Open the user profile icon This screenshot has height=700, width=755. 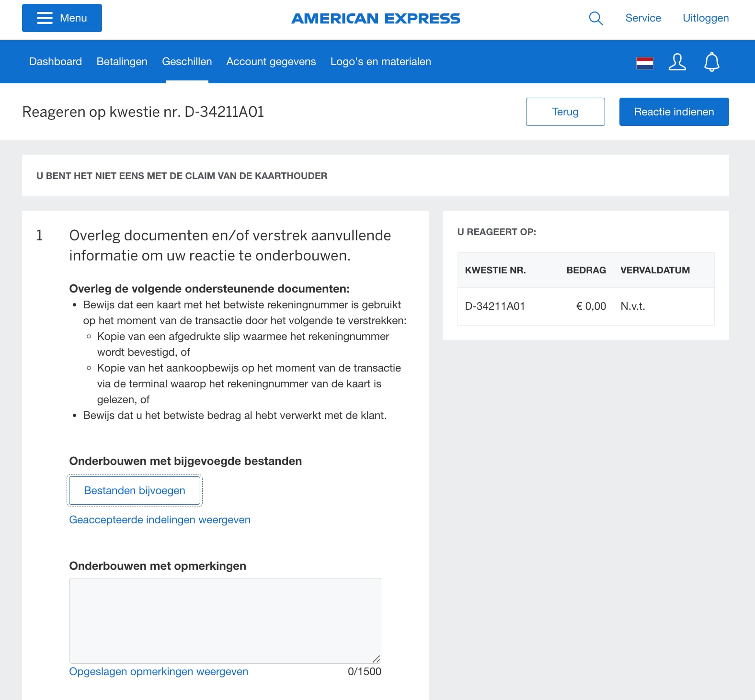[x=677, y=62]
